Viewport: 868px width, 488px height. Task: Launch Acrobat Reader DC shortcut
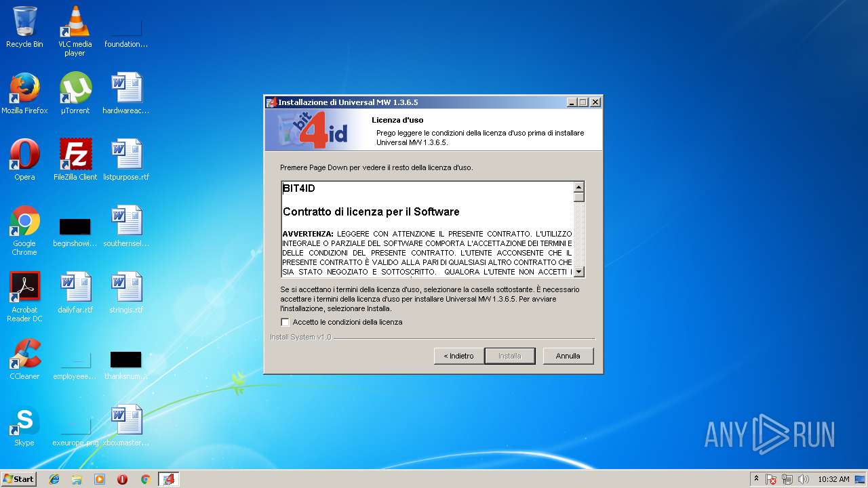(24, 297)
